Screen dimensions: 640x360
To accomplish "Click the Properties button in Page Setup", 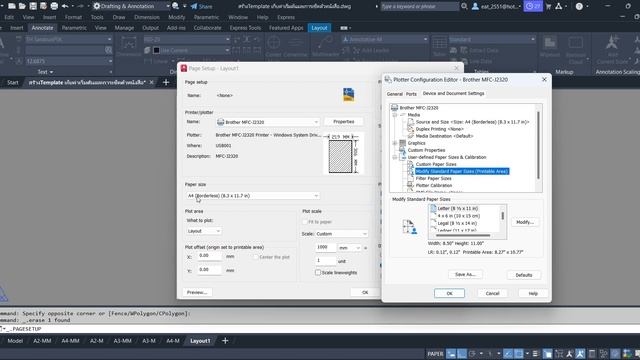I will (344, 122).
